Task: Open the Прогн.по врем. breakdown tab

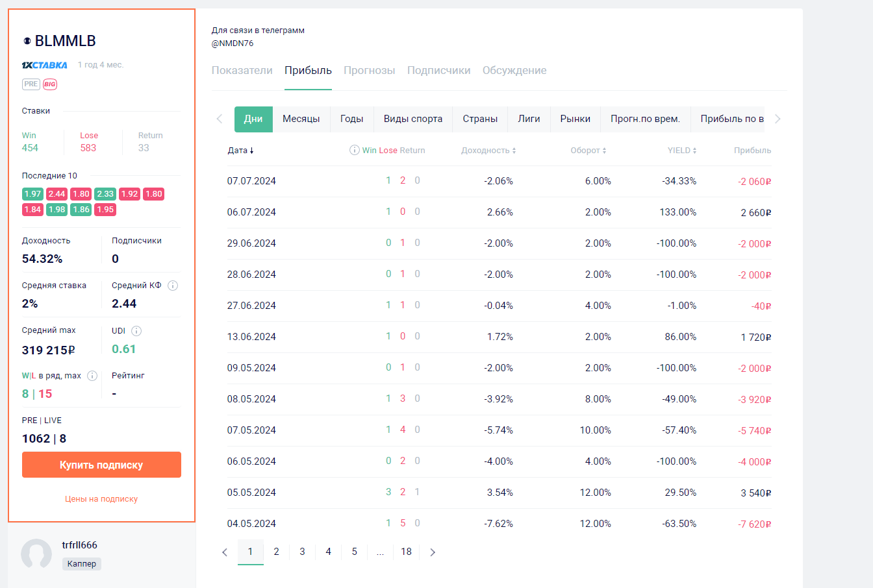Action: 645,119
